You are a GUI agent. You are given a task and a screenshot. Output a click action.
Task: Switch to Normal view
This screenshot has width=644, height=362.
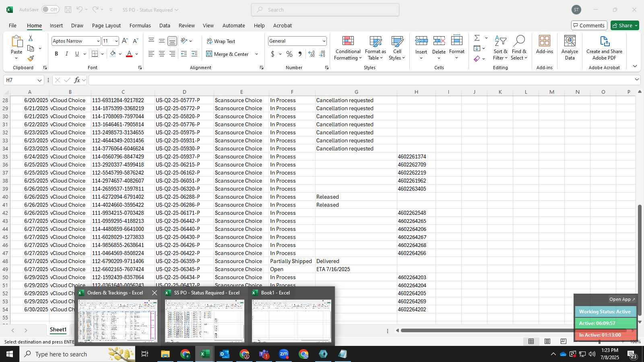(x=531, y=341)
